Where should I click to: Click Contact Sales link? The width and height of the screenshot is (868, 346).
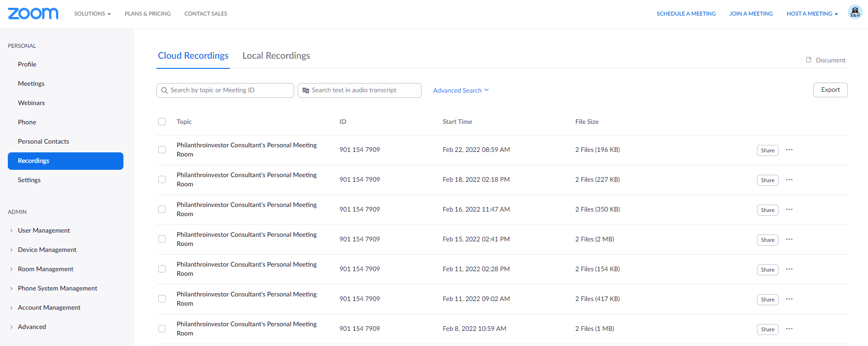206,14
